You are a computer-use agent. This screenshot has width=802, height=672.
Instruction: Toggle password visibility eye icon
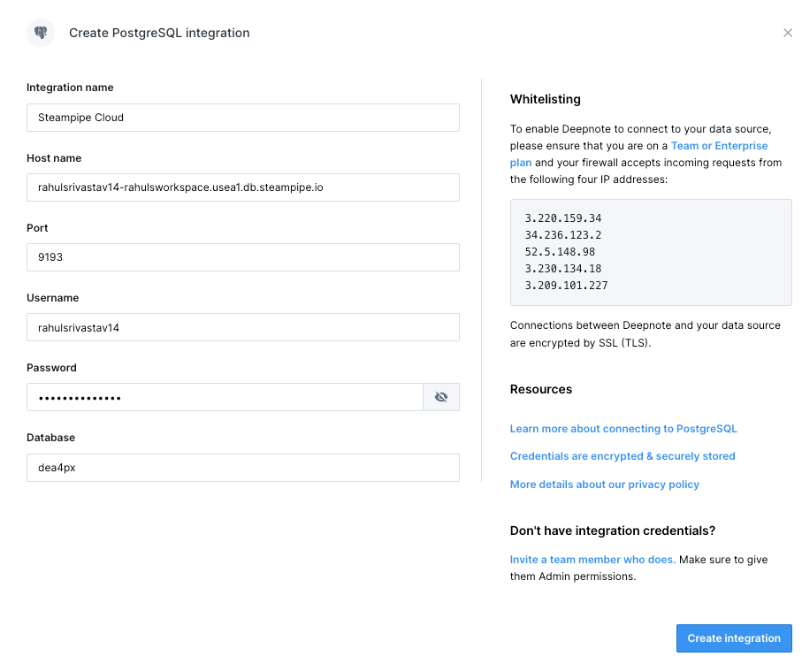coord(441,397)
